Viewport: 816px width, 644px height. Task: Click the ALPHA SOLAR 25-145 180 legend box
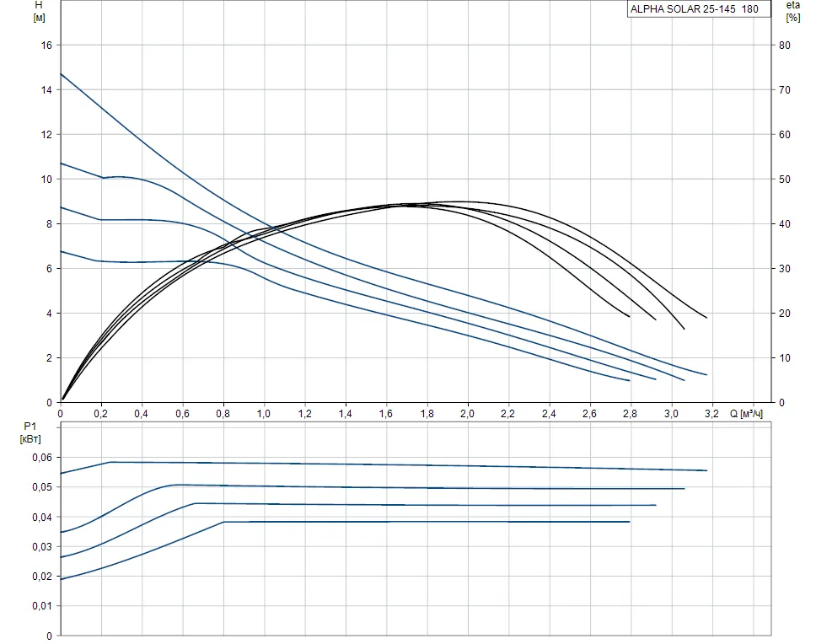coord(694,9)
